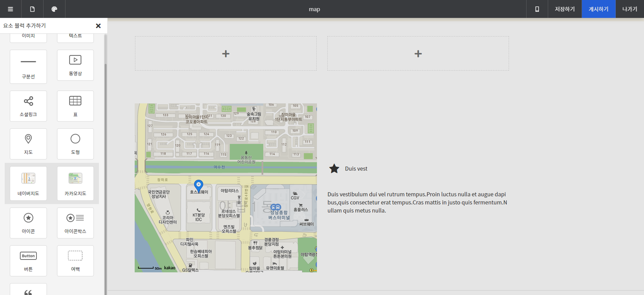The image size is (644, 295).
Task: Switch to mobile preview icon
Action: [x=537, y=9]
